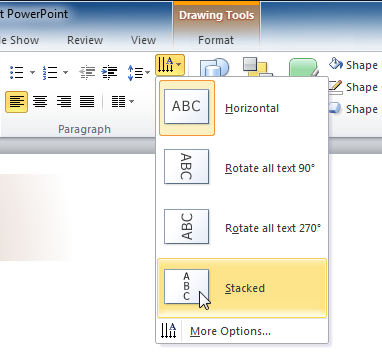
Task: Click the Shapes gallery icon
Action: [x=214, y=68]
